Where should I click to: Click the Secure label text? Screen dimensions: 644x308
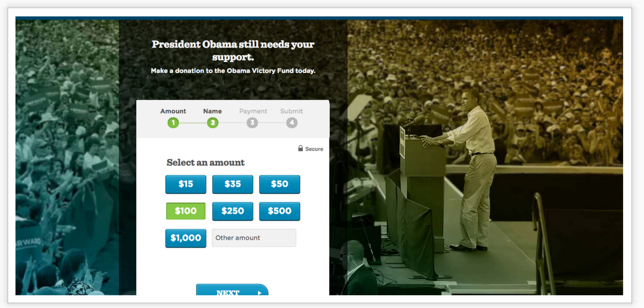click(x=314, y=149)
